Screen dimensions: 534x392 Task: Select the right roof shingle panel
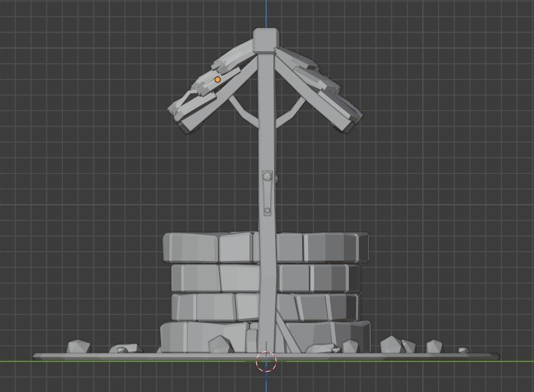318,84
